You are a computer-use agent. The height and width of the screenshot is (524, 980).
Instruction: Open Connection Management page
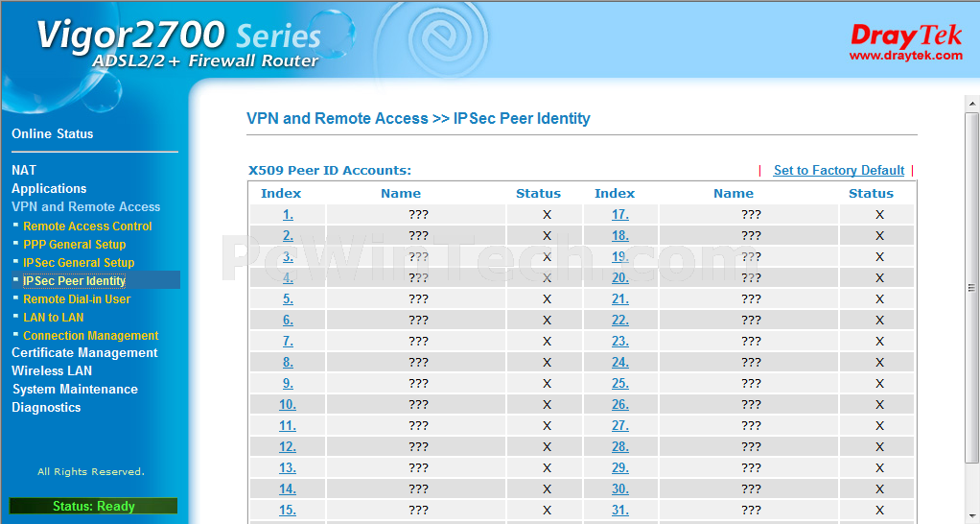(x=91, y=335)
